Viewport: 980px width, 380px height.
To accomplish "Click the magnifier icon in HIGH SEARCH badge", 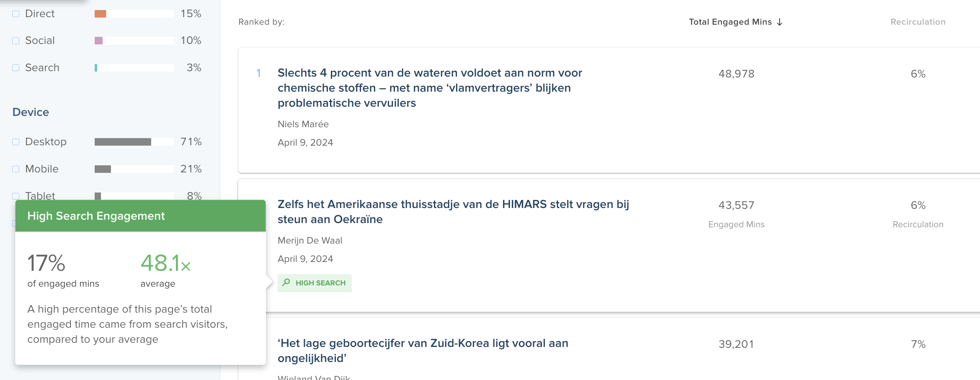I will 286,282.
